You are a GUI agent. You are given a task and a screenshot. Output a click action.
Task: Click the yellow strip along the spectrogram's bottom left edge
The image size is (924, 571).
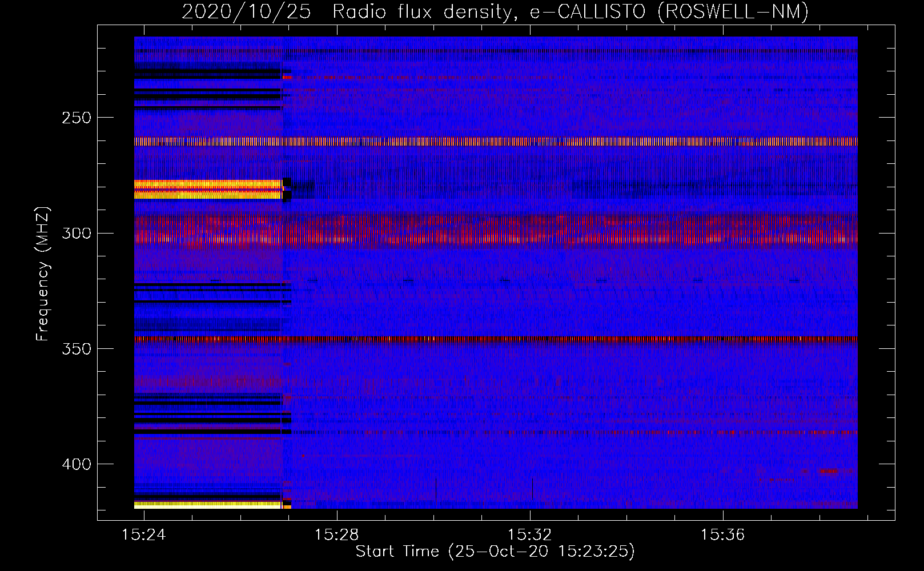(208, 505)
